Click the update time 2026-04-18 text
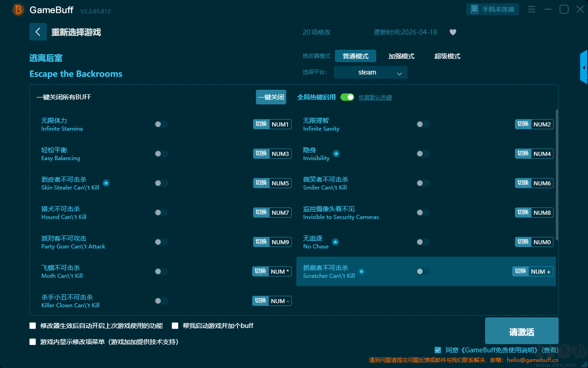Viewport: 588px width, 368px height. pyautogui.click(x=406, y=32)
